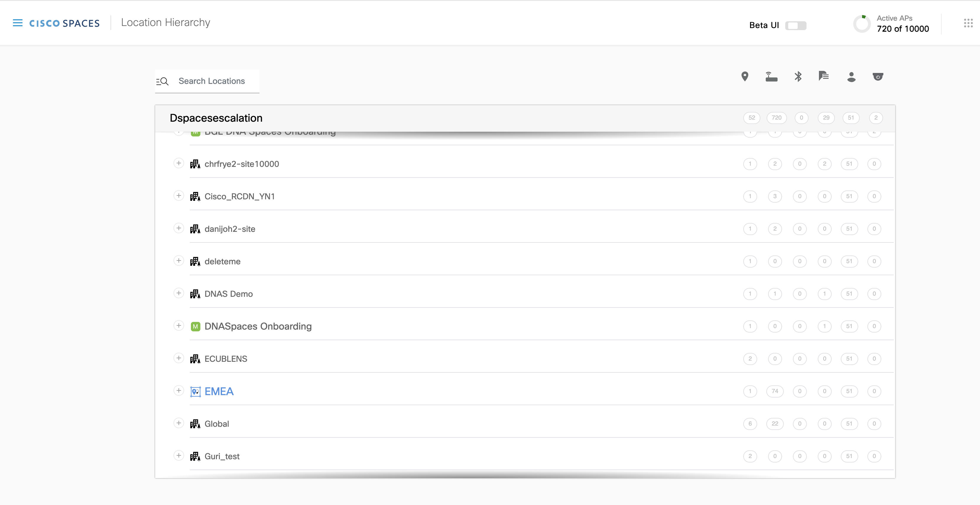980x505 pixels.
Task: Open the hamburger navigation menu
Action: tap(17, 23)
